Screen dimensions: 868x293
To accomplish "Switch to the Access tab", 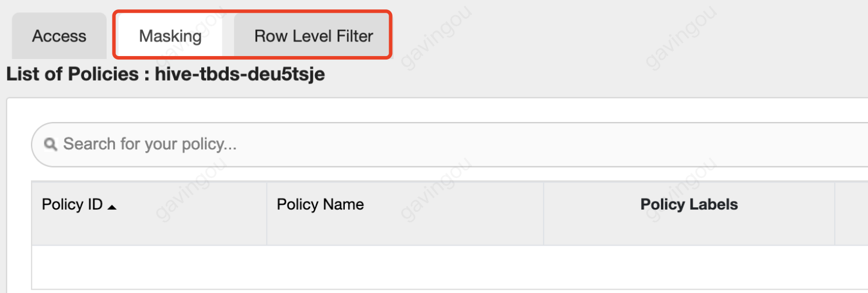I will pyautogui.click(x=59, y=36).
